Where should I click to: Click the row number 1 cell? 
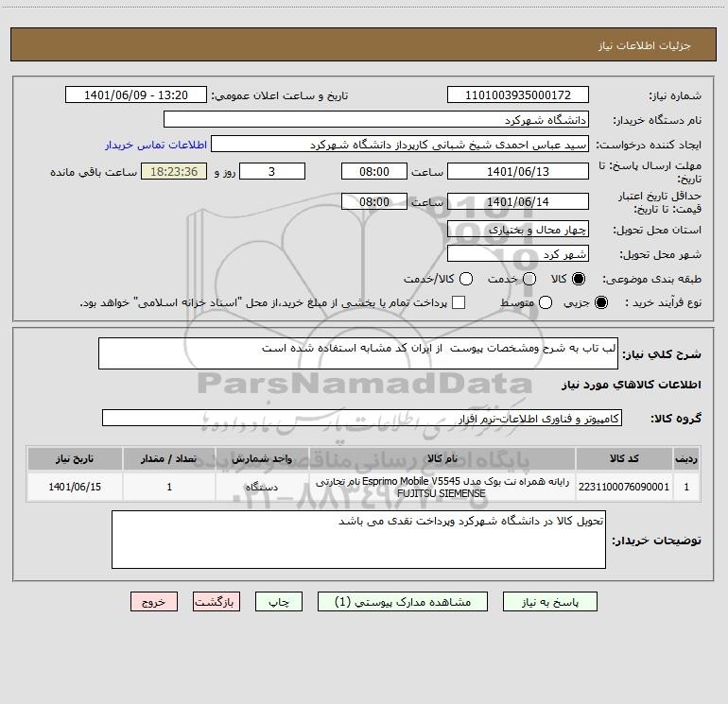[686, 487]
